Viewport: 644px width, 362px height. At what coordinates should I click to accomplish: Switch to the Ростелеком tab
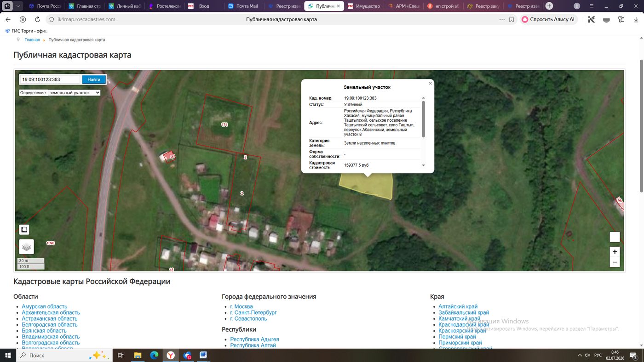pyautogui.click(x=164, y=6)
